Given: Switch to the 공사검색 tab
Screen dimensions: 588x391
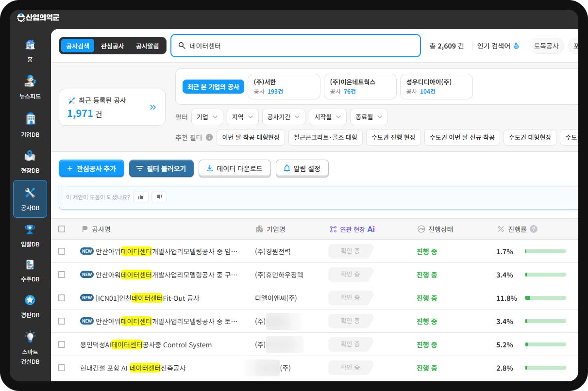Looking at the screenshot, I should click(78, 46).
